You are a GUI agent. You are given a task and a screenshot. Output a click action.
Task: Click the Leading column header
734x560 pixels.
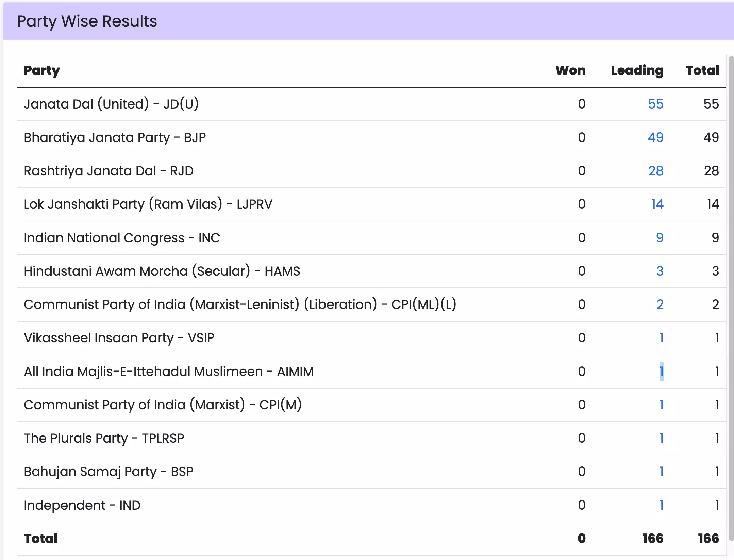[x=637, y=70]
